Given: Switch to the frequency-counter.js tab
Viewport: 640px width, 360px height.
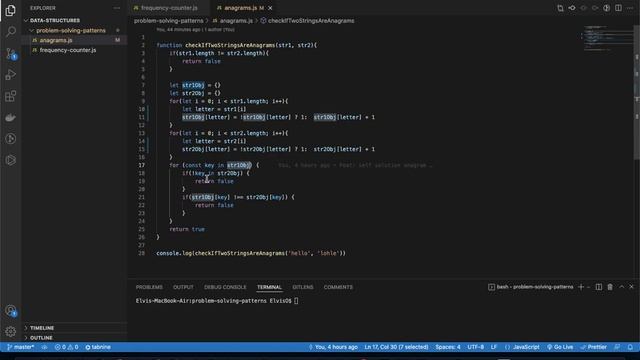Looking at the screenshot, I should click(x=169, y=8).
